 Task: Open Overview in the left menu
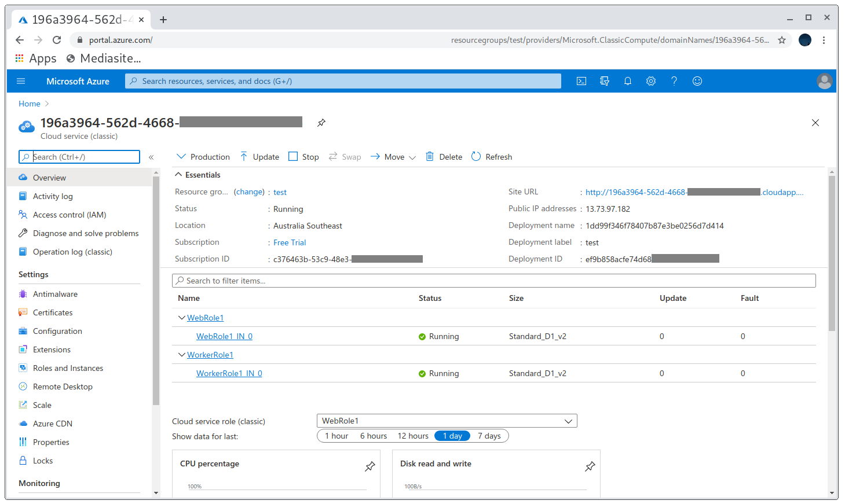click(80, 178)
